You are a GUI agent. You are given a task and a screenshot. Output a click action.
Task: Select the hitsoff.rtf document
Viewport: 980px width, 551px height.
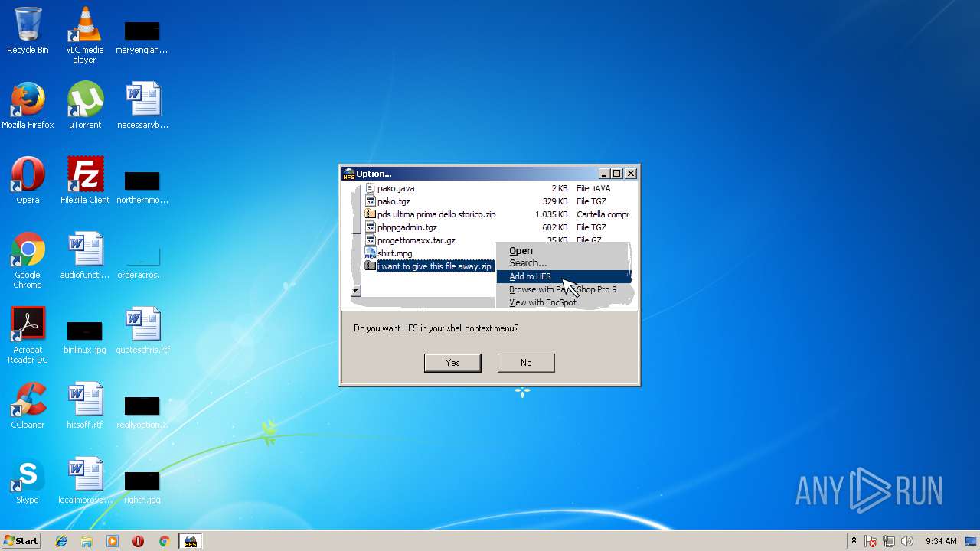pyautogui.click(x=84, y=405)
